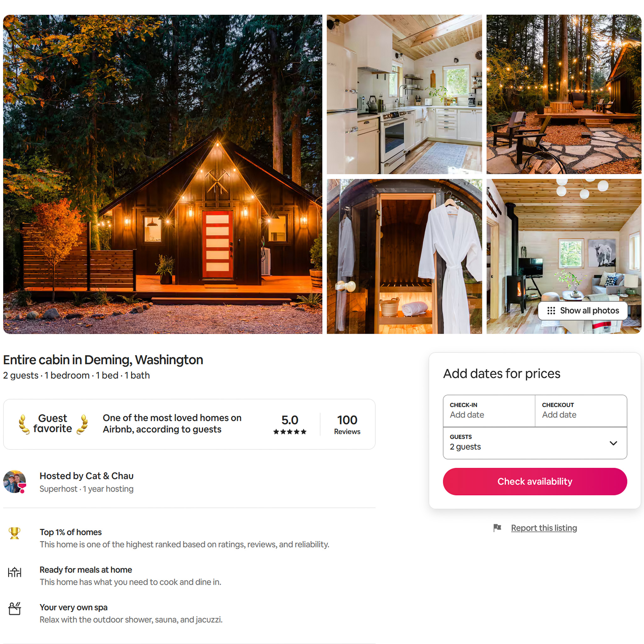Click the left laurel of Guest favorite badge
Screen dimensions: 644x644
coord(24,424)
